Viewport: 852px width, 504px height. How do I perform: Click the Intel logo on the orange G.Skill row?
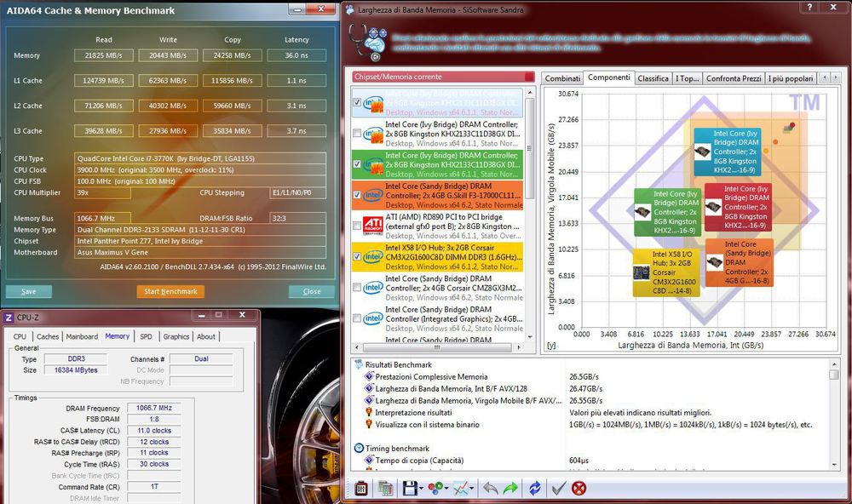[x=373, y=194]
